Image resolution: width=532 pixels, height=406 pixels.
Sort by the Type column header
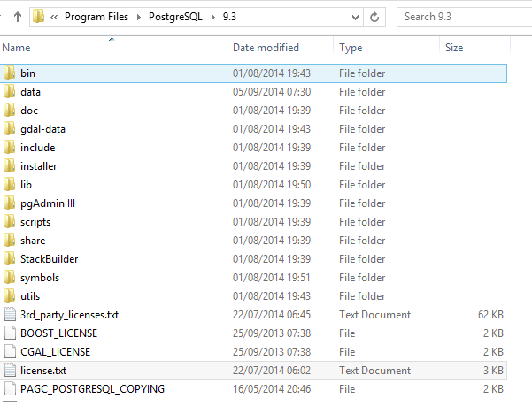tap(351, 48)
